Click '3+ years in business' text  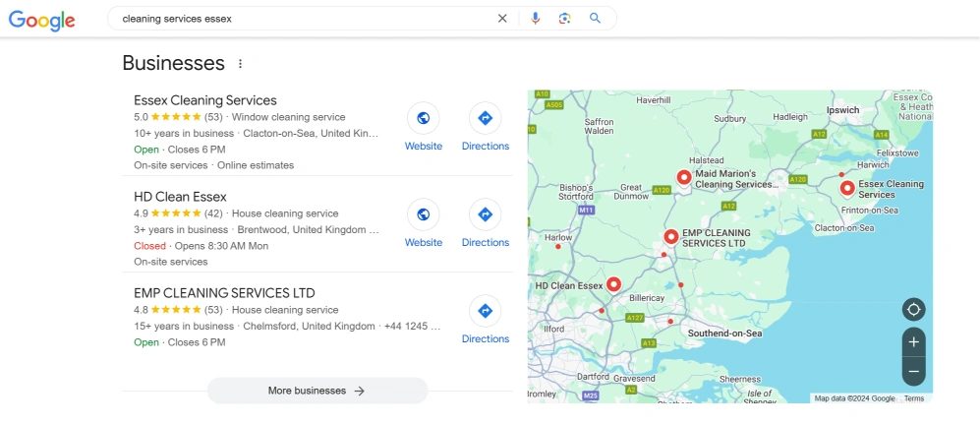point(181,229)
